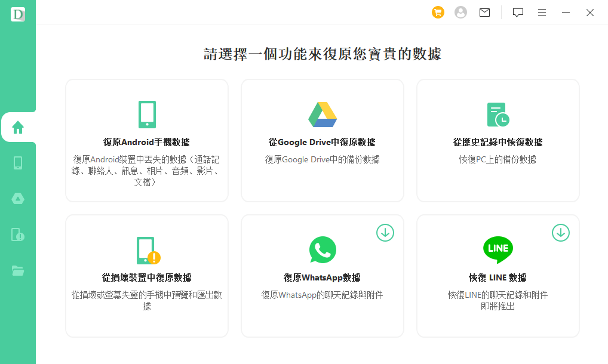Select the 從歷史記錄中恢復數據 card
608x364 pixels.
click(498, 141)
